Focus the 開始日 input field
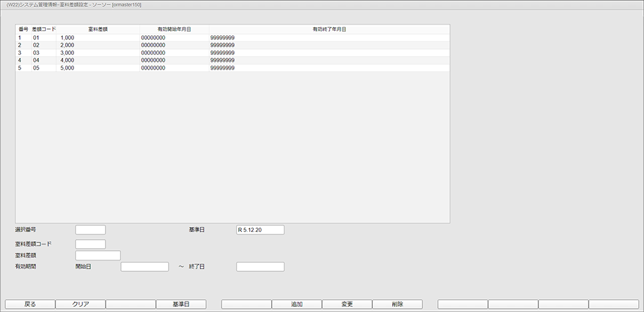644x312 pixels. (x=144, y=267)
